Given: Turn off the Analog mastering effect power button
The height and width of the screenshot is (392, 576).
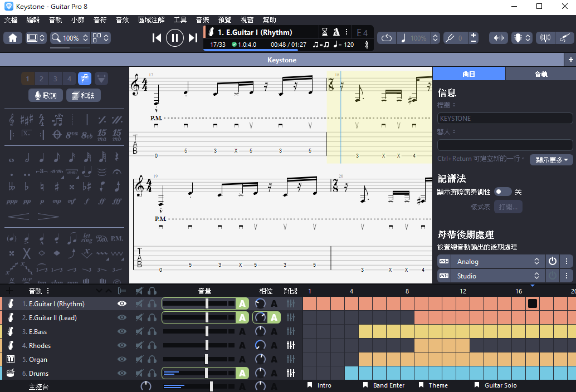Looking at the screenshot, I should (552, 261).
